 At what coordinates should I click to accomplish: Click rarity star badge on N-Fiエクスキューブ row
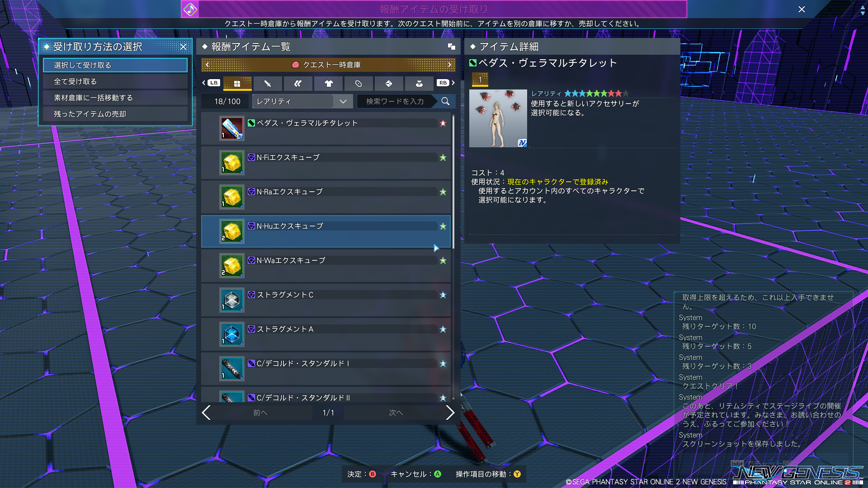coord(443,158)
